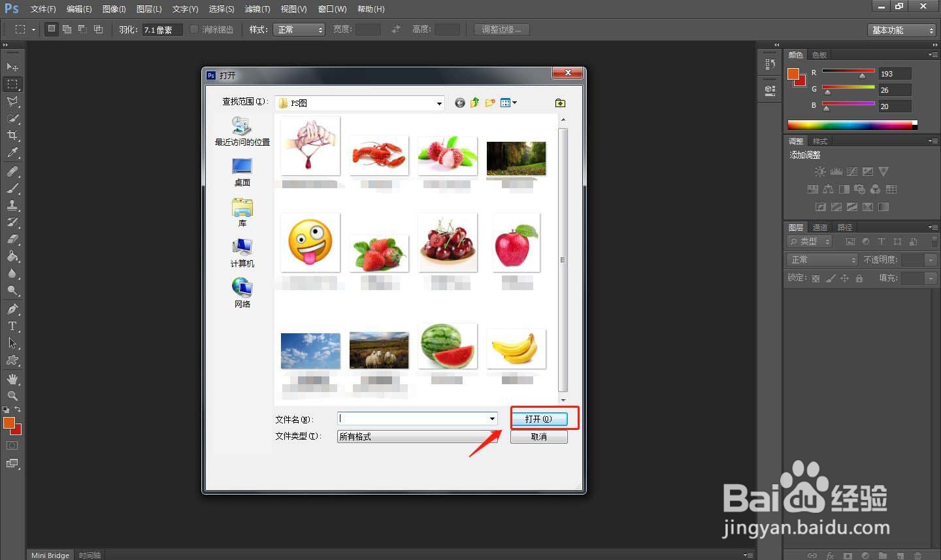Select the Zoom tool
This screenshot has height=560, width=941.
click(x=12, y=396)
